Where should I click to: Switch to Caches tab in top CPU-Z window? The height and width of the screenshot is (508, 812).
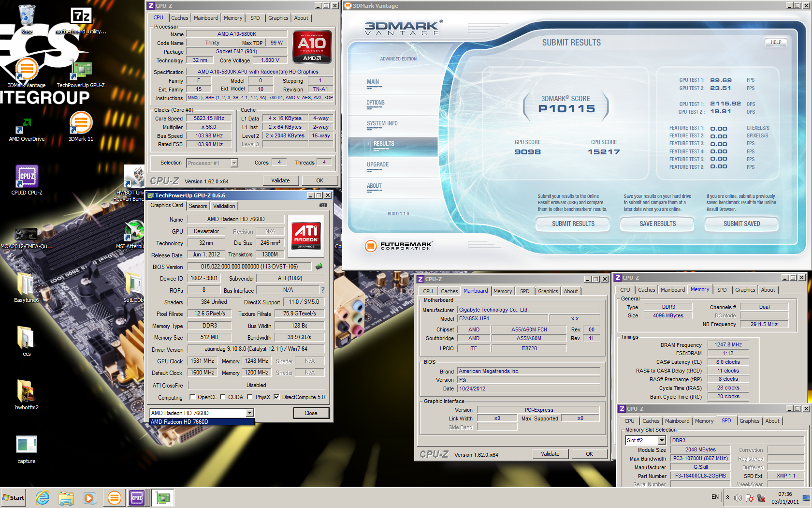click(x=180, y=18)
